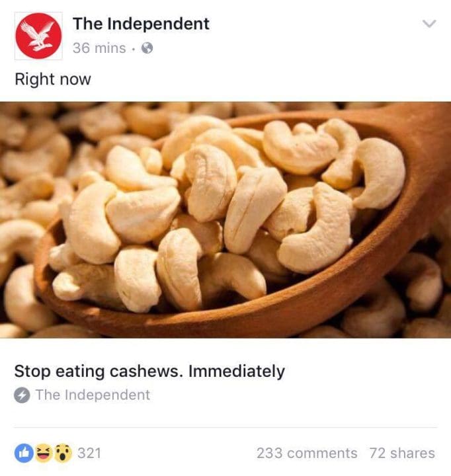Viewport: 451px width, 476px height.
Task: Click the globe public audience icon
Action: tap(147, 48)
